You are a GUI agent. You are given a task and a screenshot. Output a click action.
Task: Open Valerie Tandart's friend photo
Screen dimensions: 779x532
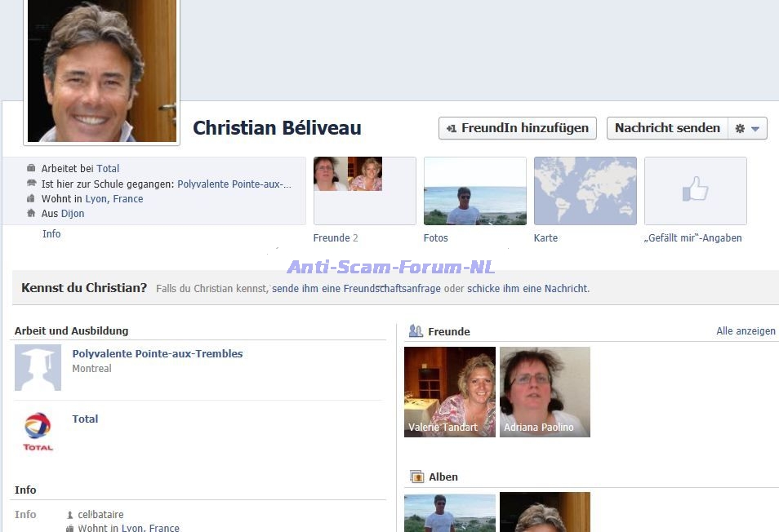pos(450,392)
